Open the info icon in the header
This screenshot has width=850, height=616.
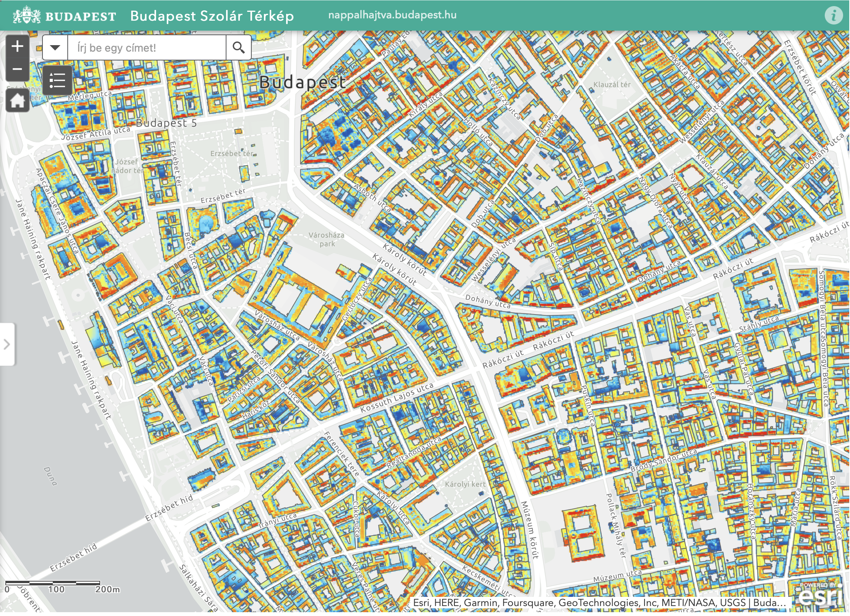pyautogui.click(x=833, y=16)
